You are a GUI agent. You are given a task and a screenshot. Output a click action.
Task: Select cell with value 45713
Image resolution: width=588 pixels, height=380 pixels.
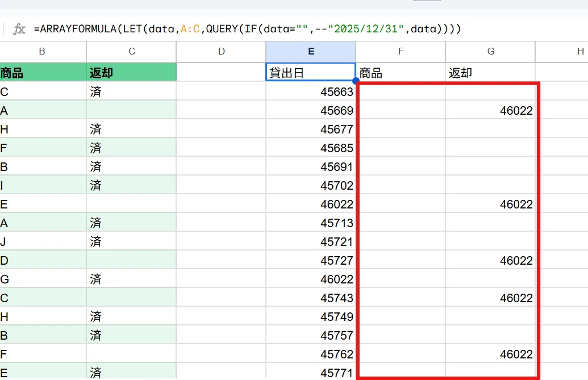[311, 223]
